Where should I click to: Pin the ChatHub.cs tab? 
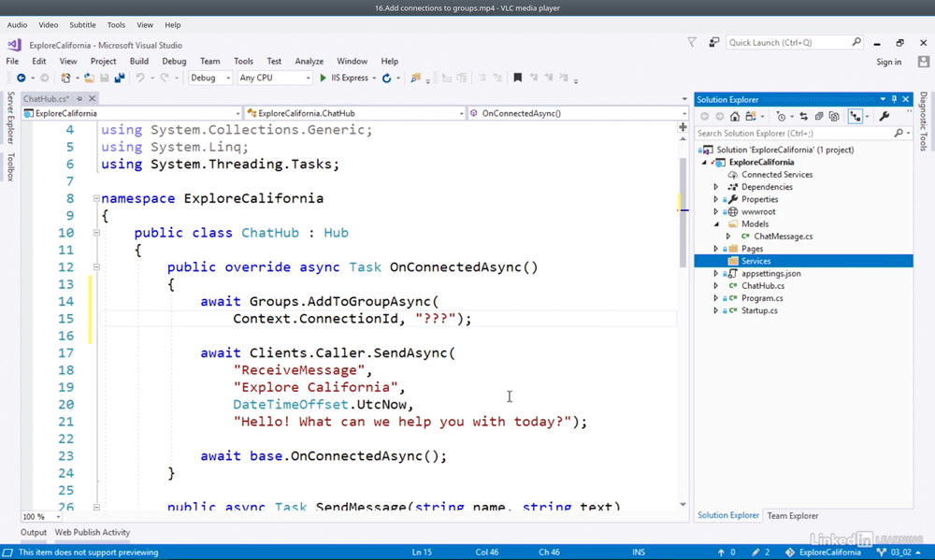tap(79, 98)
